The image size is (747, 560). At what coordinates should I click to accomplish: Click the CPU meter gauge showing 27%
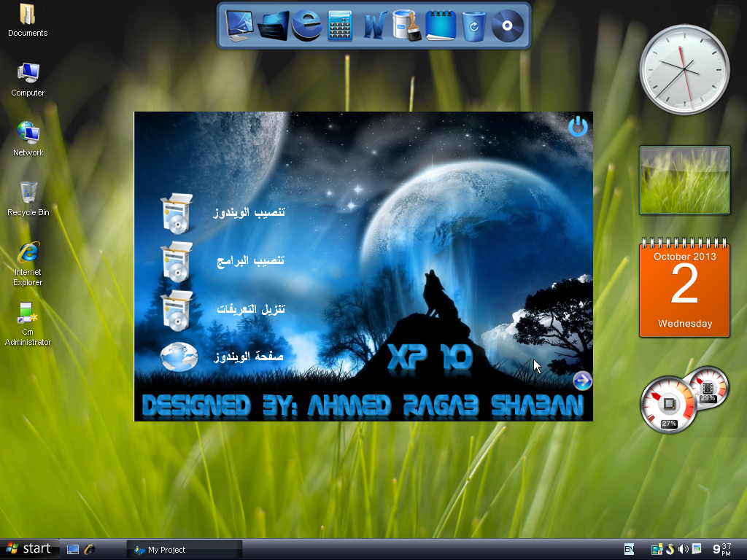(x=668, y=405)
